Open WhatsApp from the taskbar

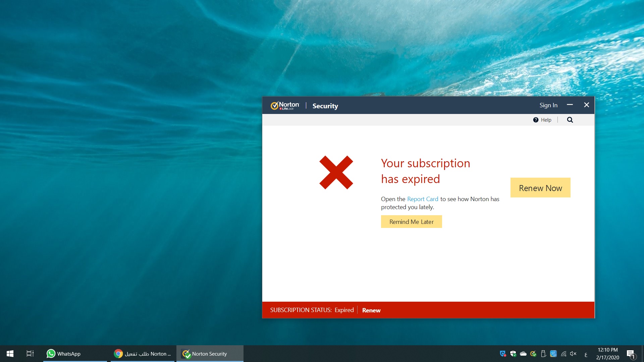point(75,354)
